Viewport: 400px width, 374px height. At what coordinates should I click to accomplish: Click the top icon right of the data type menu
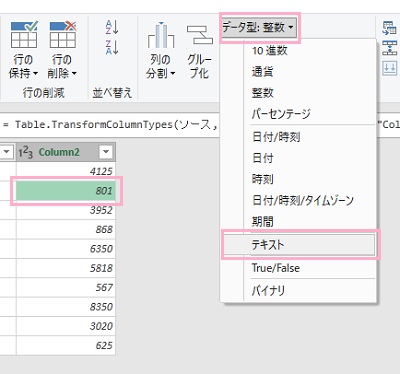click(x=389, y=28)
